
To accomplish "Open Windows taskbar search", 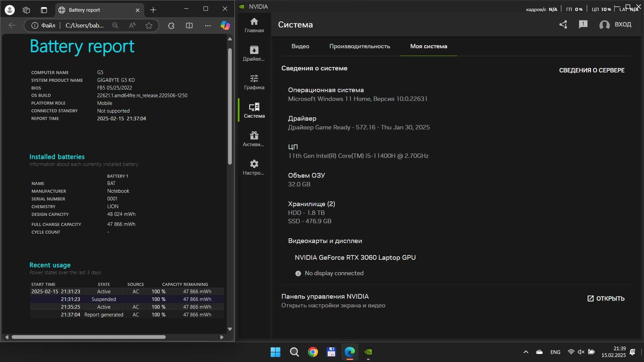I will tap(294, 352).
